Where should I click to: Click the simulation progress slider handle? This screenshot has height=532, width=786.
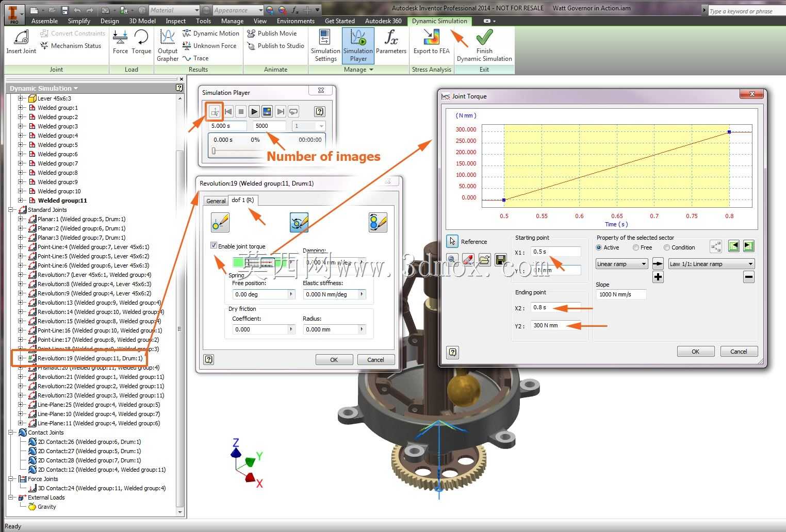click(x=214, y=151)
